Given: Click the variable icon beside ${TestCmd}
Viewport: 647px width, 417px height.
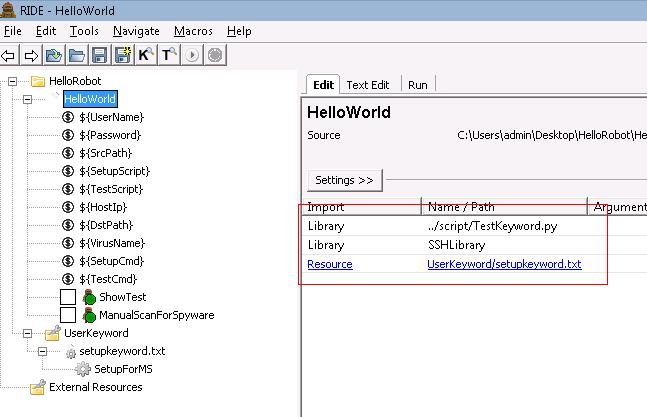Looking at the screenshot, I should coord(68,279).
